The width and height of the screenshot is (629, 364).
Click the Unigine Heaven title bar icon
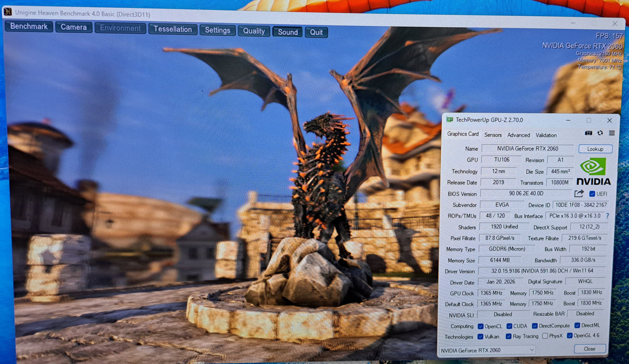(8, 11)
